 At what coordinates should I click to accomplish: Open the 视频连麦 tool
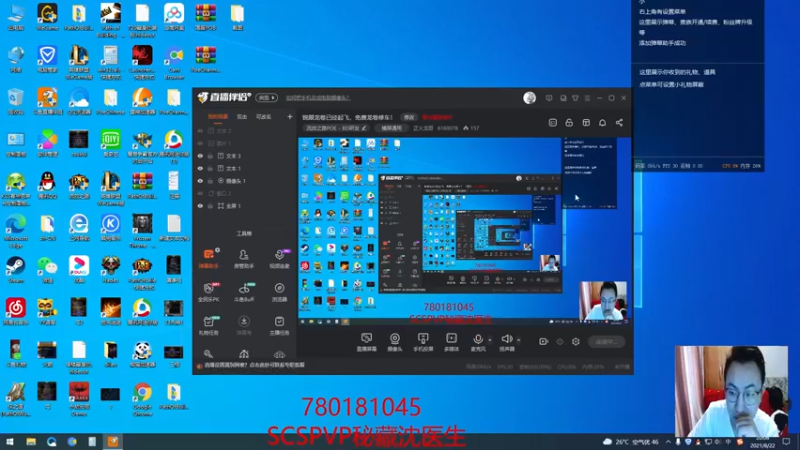[x=279, y=258]
